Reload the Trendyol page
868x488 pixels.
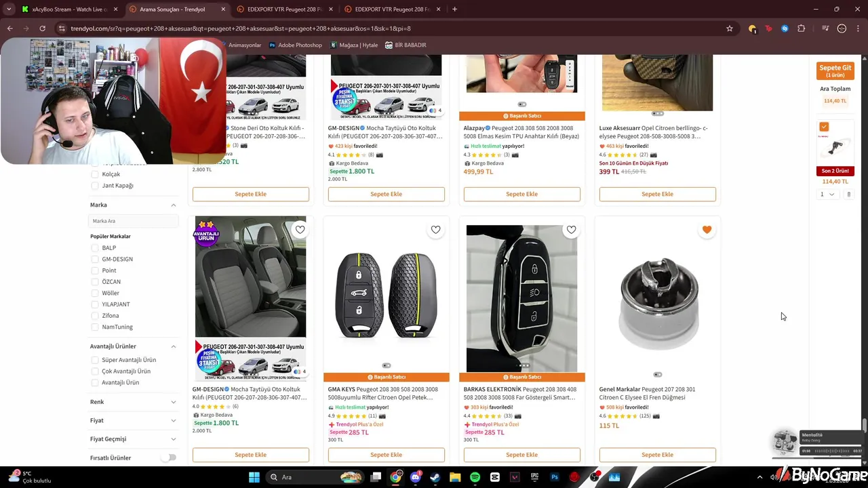coord(42,28)
